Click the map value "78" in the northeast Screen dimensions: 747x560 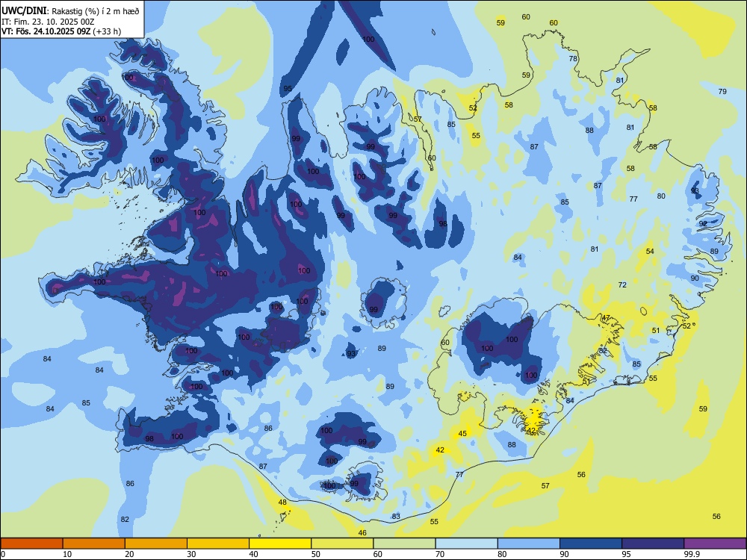pos(573,58)
